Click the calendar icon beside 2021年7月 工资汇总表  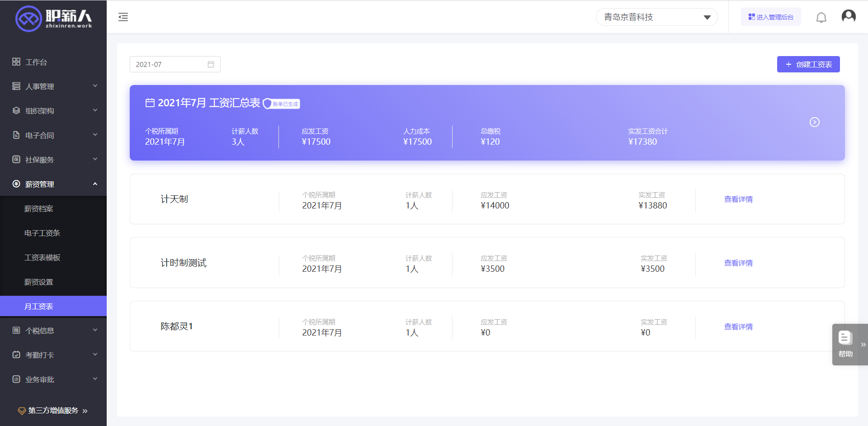pyautogui.click(x=150, y=103)
